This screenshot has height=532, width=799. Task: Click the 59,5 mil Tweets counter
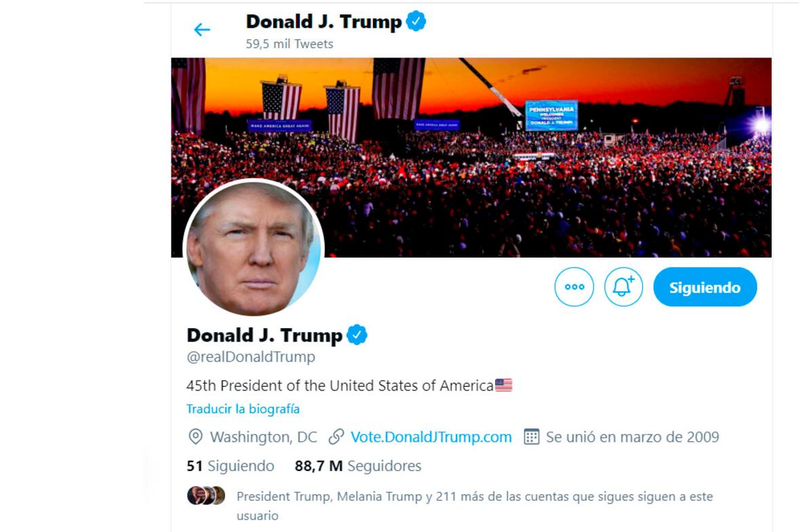[x=290, y=44]
